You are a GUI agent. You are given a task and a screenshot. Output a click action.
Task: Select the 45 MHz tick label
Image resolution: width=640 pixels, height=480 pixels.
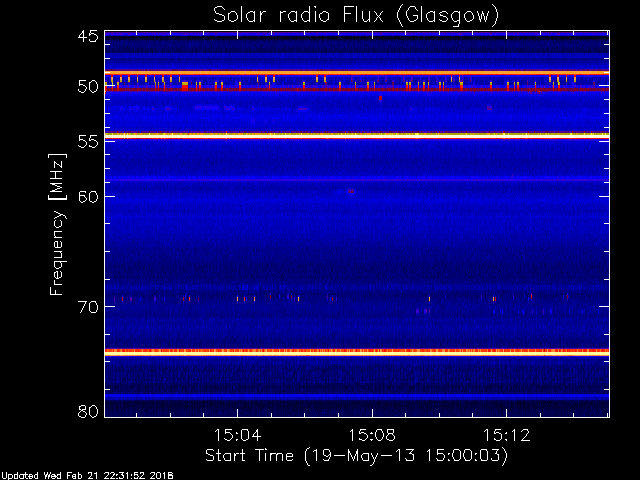[x=87, y=37]
